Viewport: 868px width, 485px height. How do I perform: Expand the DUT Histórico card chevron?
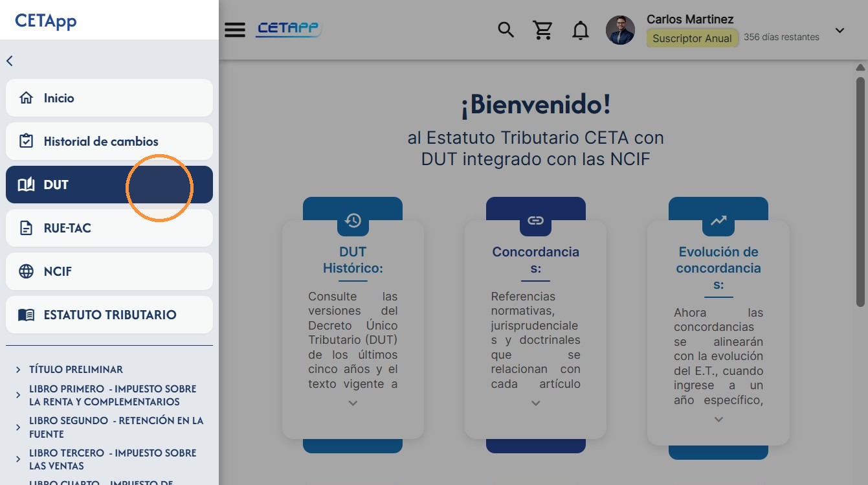[353, 403]
